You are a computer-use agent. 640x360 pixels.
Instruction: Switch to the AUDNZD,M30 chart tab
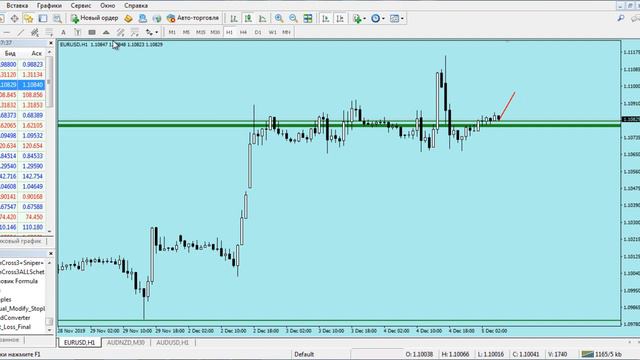[x=126, y=342]
